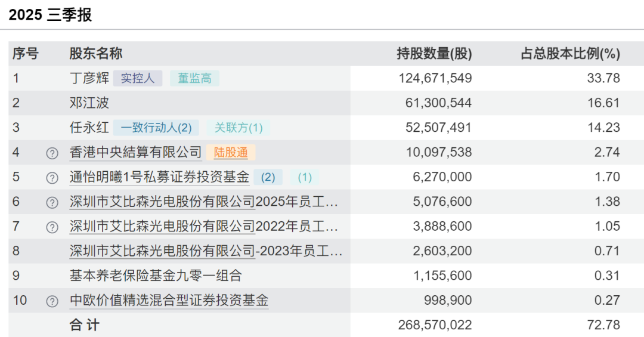Select the value 5,076,600
Viewport: 644px width, 337px height.
click(442, 202)
